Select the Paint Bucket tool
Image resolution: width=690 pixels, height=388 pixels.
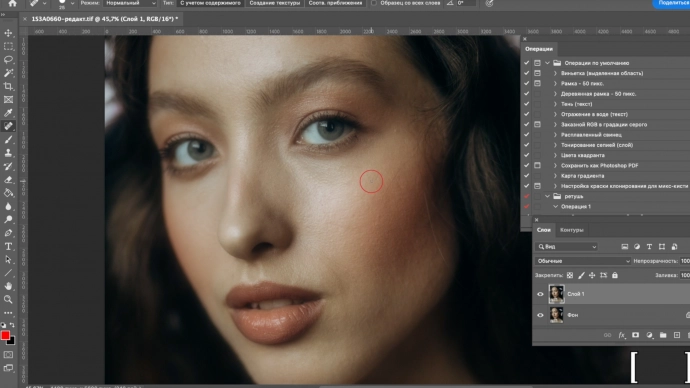[x=8, y=193]
